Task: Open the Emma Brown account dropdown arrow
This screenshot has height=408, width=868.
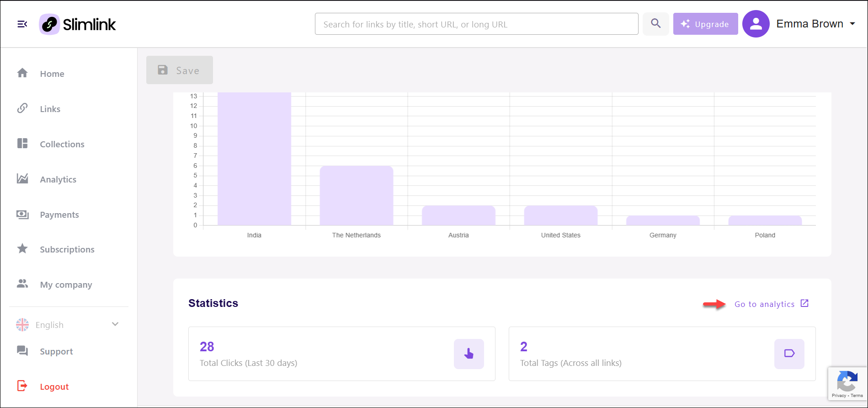Action: point(852,24)
